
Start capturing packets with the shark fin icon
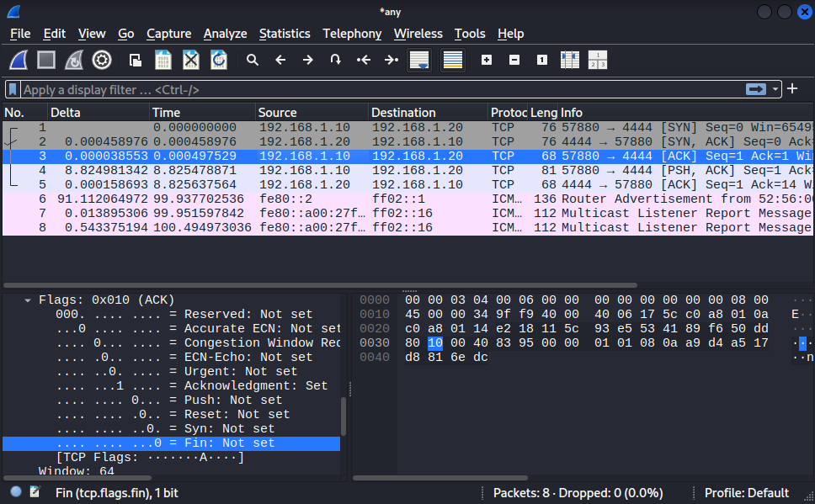pyautogui.click(x=19, y=60)
